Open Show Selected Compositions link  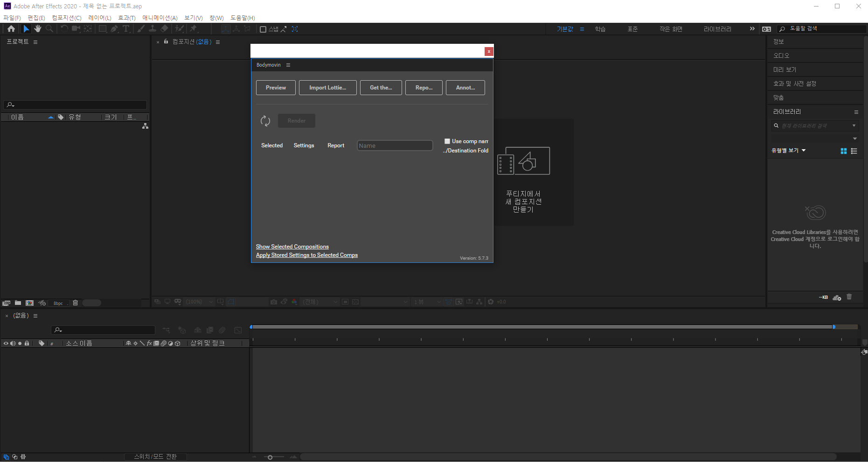click(x=292, y=247)
